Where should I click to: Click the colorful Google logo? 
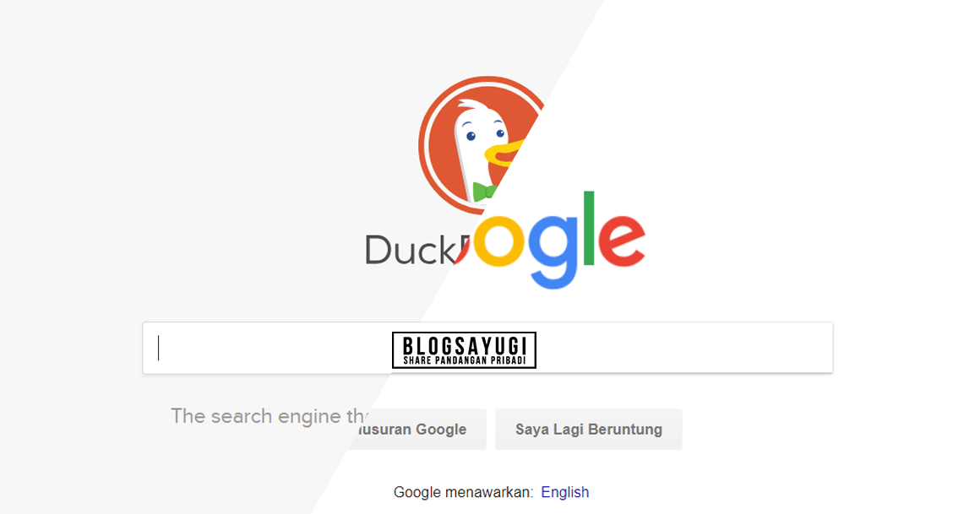click(x=550, y=241)
